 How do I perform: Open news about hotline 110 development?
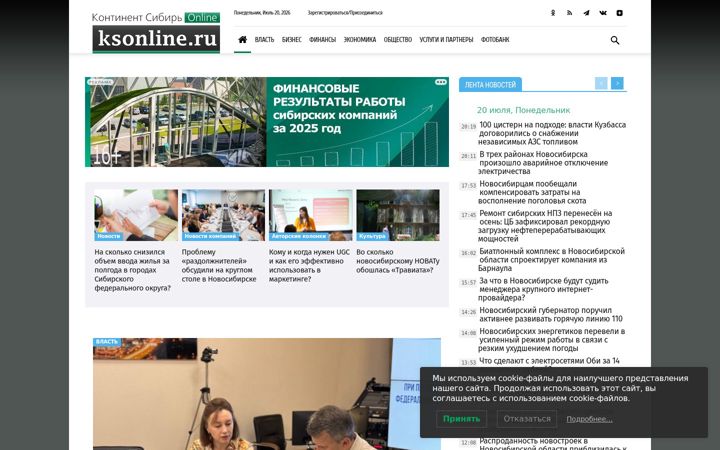click(x=551, y=315)
